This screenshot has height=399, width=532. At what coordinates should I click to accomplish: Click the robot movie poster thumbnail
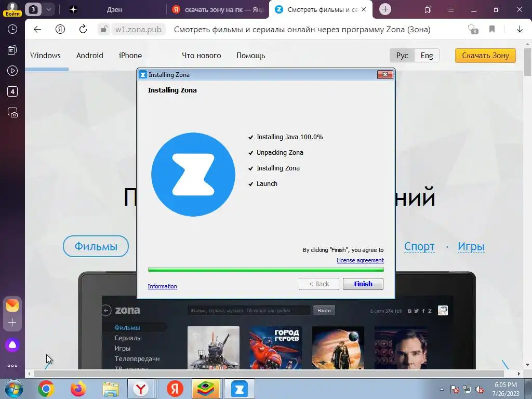214,348
